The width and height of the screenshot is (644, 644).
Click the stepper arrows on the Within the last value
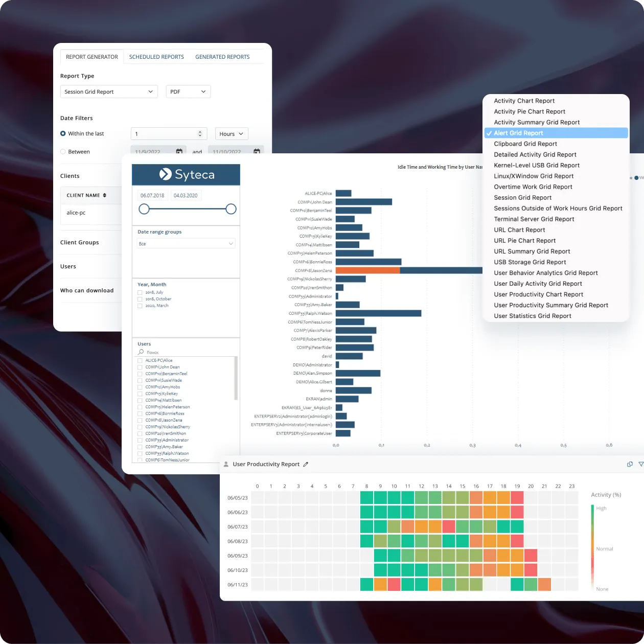click(x=200, y=134)
